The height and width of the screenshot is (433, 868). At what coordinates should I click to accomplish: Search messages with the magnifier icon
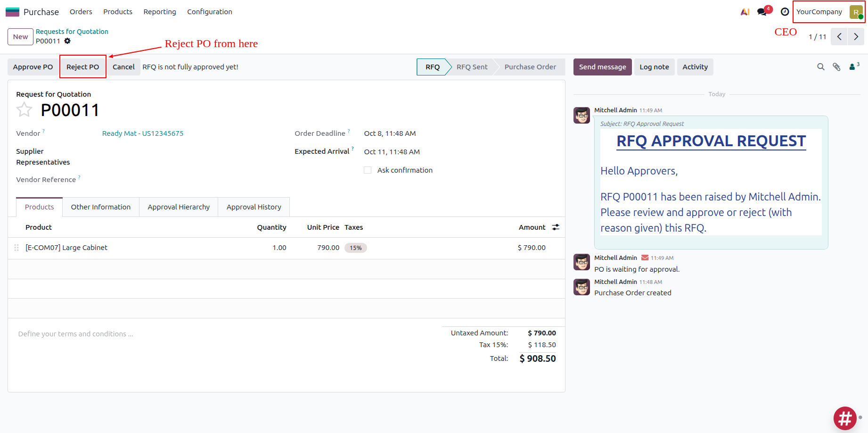[820, 67]
